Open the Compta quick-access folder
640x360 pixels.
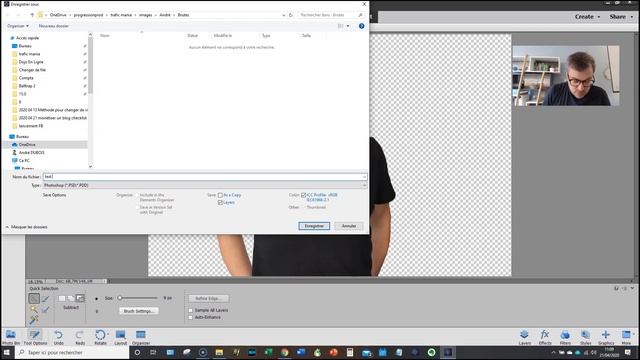(26, 78)
